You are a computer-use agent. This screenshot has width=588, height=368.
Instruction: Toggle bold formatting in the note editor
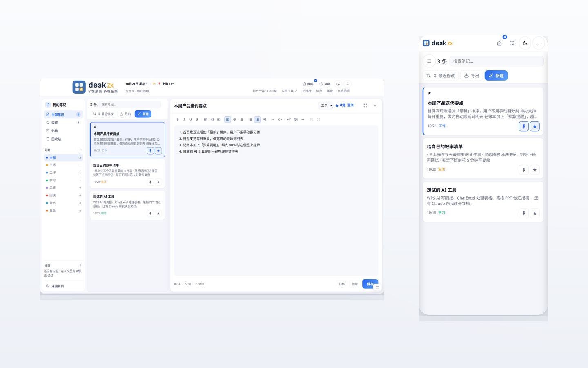[x=178, y=119]
